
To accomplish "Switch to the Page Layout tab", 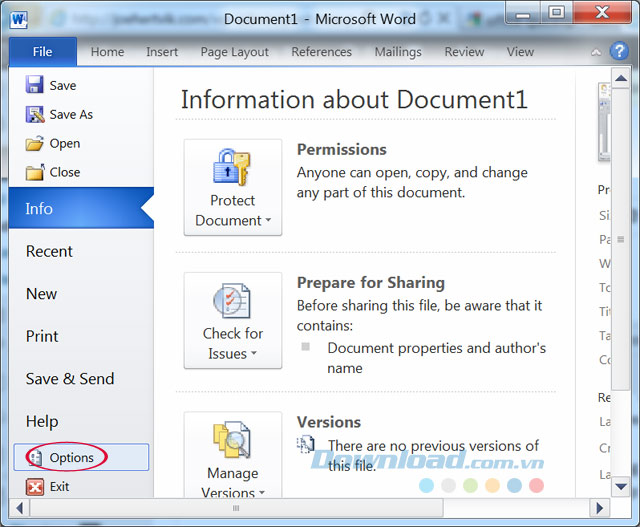I will click(235, 52).
